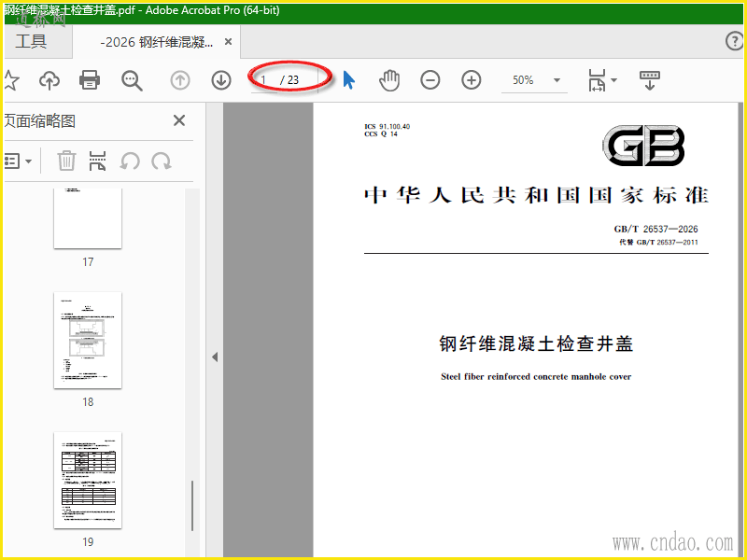Click the text 代替 GB/T 26537—2011

click(x=658, y=242)
